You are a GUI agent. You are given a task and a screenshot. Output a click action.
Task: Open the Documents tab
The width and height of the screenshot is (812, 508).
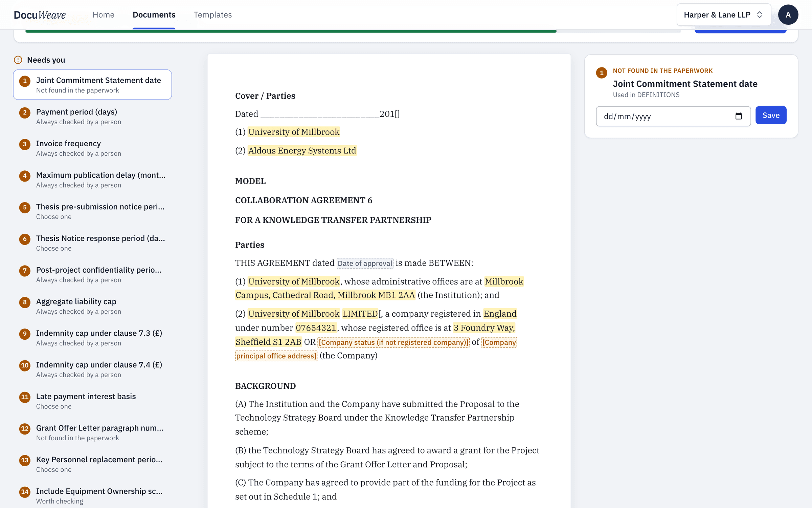tap(154, 15)
